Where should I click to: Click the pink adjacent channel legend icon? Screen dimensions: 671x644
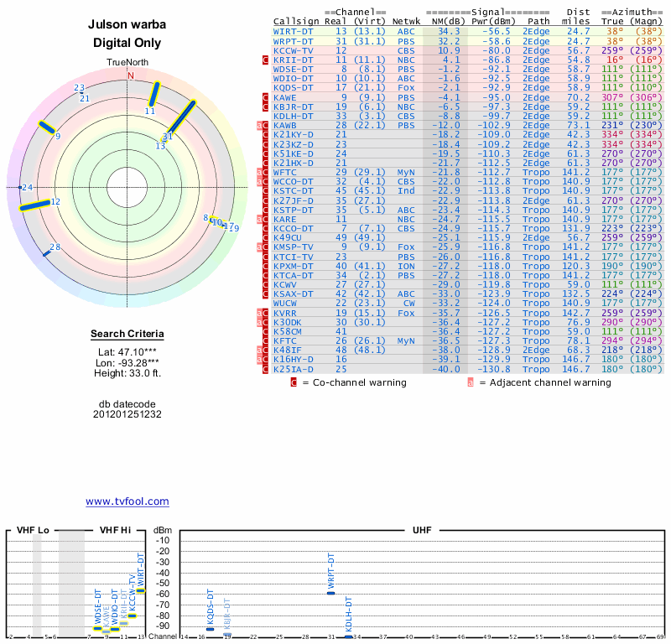[x=471, y=382]
